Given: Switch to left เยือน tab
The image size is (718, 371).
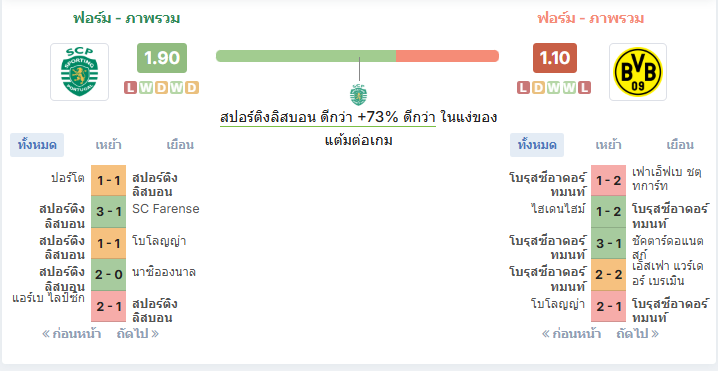Looking at the screenshot, I should point(180,145).
